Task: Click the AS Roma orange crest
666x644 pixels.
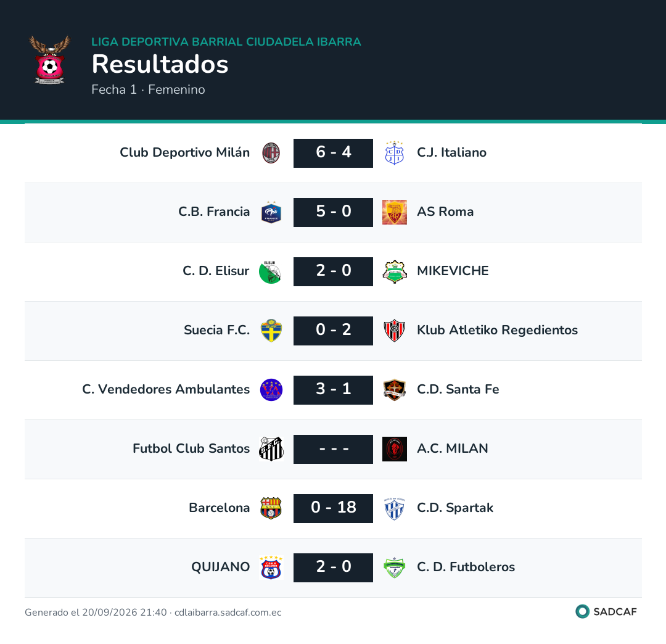Action: pos(394,212)
